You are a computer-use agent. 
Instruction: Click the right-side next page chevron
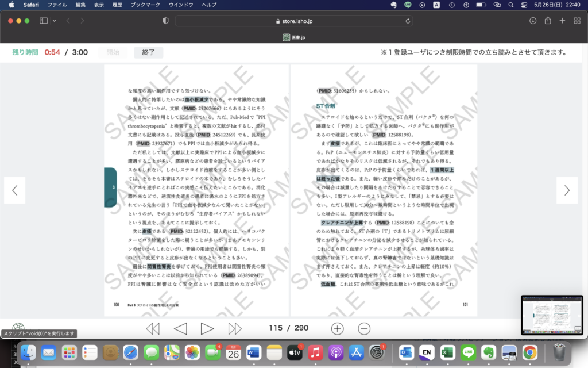[567, 190]
